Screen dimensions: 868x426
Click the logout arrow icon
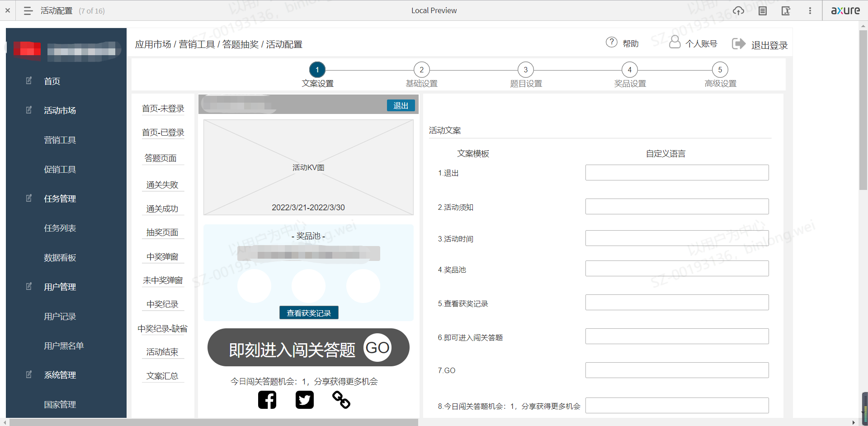coord(739,43)
